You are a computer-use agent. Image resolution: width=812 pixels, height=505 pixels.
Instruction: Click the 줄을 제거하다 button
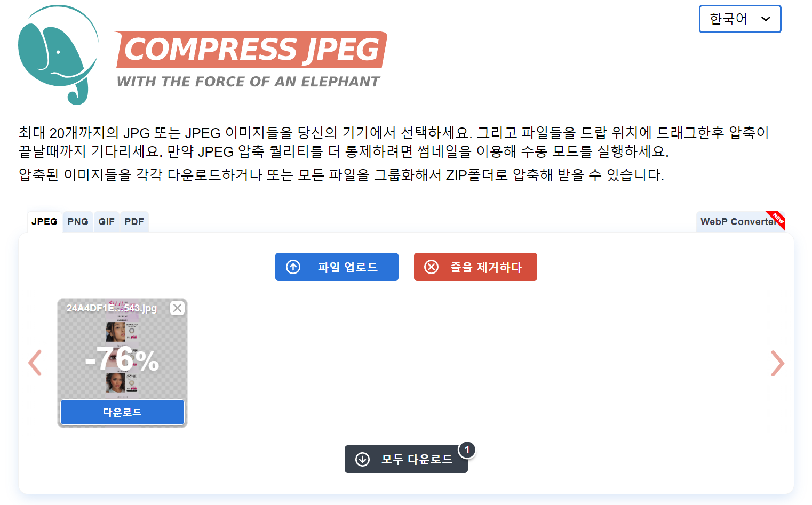[x=475, y=267]
